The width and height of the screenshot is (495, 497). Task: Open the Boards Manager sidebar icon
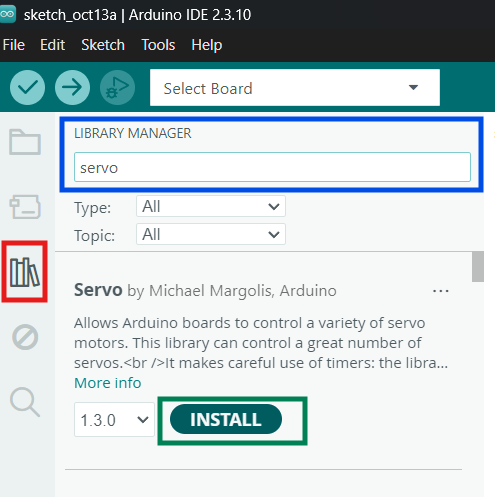pyautogui.click(x=25, y=207)
